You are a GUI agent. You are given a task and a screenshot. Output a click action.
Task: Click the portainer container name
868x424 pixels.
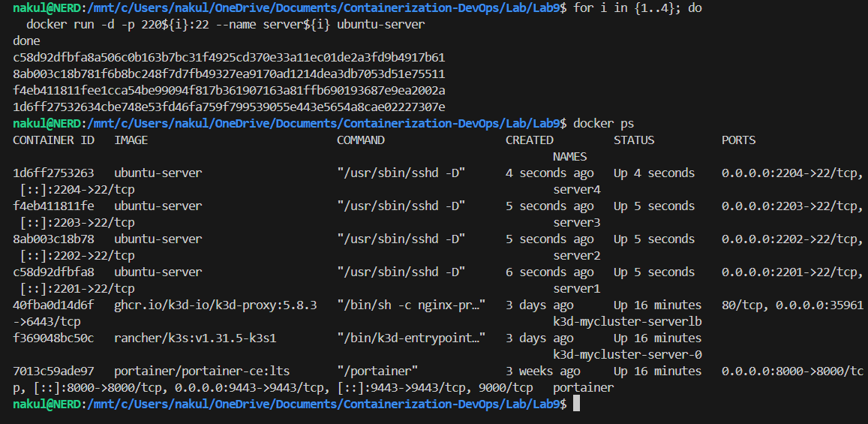point(584,387)
